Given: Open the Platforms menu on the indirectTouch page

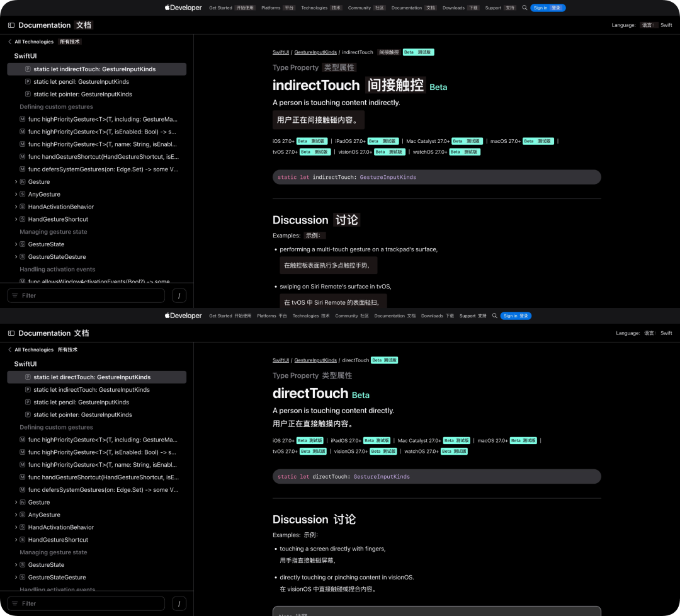Looking at the screenshot, I should 278,8.
